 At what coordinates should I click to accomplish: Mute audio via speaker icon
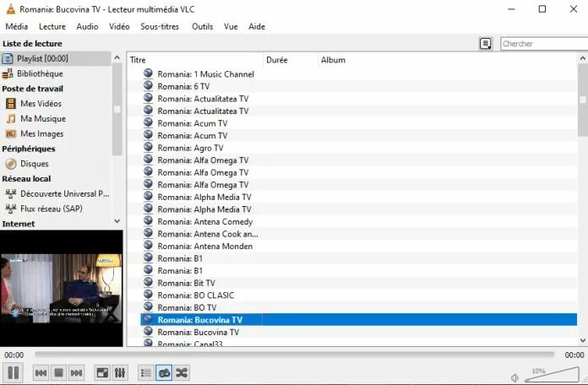[514, 378]
